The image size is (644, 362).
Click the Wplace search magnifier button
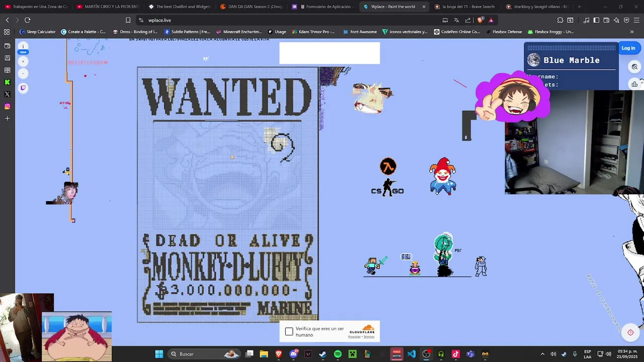coord(634,67)
